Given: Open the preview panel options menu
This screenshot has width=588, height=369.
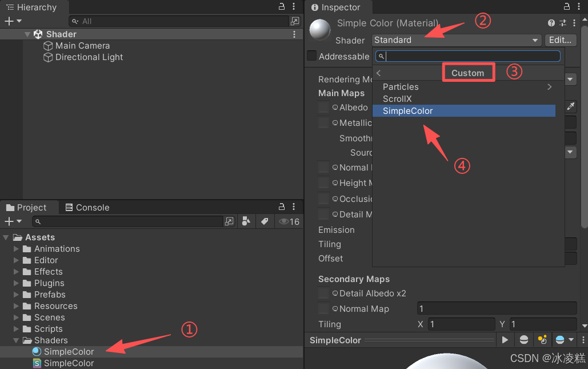Looking at the screenshot, I should click(x=583, y=340).
